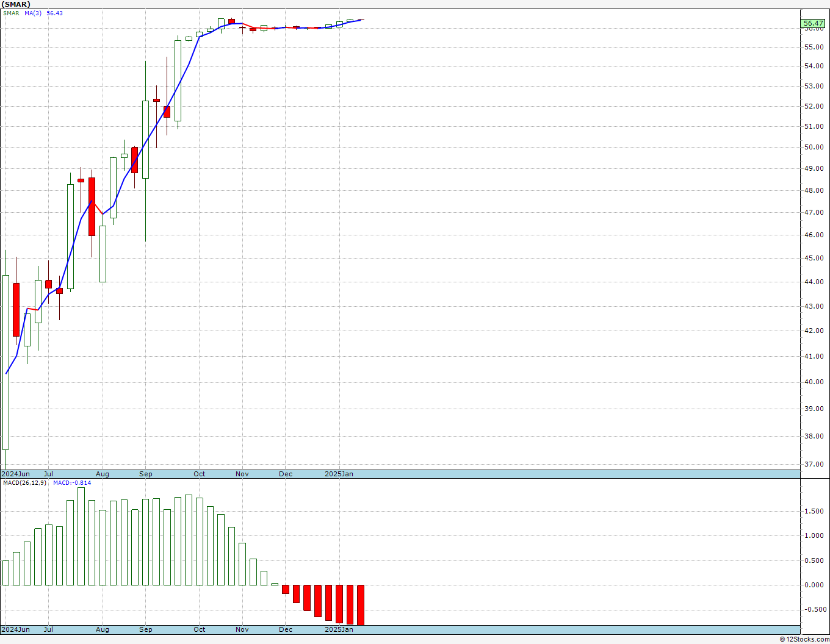The image size is (830, 644).
Task: Click 2025Jan on the MACD panel date axis
Action: point(339,629)
